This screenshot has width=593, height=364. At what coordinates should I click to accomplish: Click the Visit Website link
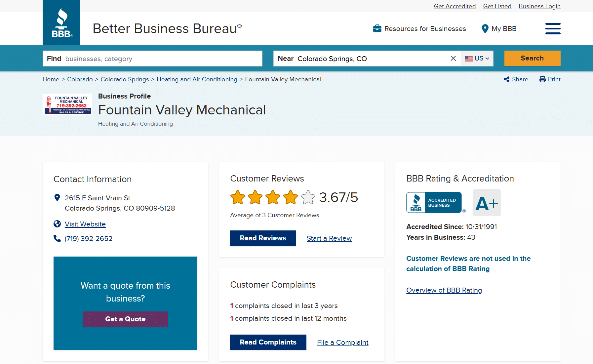85,224
